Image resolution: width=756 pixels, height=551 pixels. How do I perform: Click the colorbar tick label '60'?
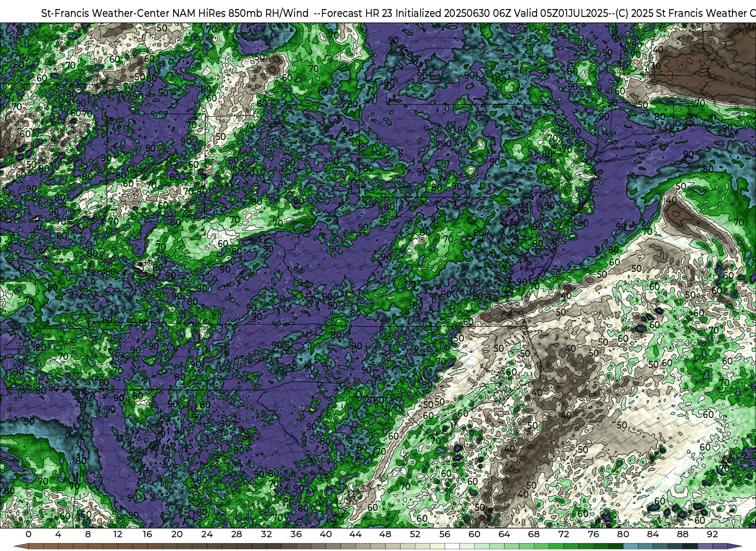474,534
